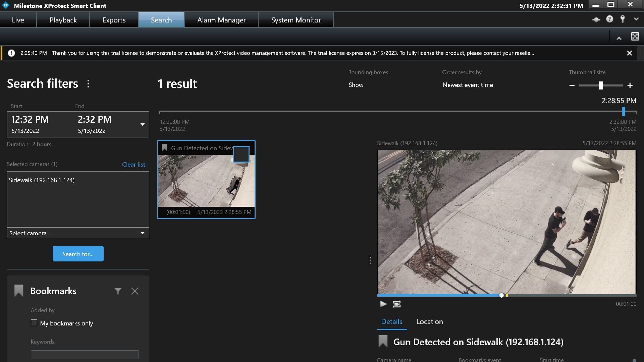Open the Live tab
The height and width of the screenshot is (362, 644).
pos(18,20)
